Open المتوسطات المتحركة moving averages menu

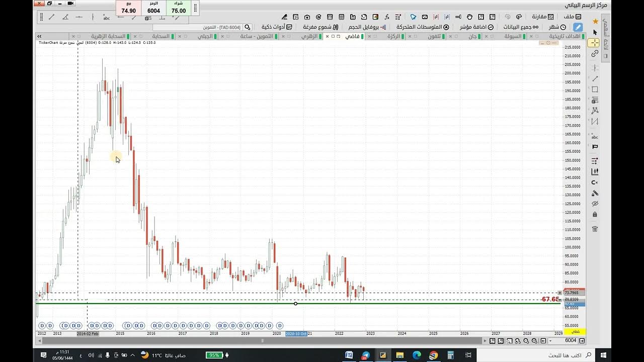(x=423, y=27)
